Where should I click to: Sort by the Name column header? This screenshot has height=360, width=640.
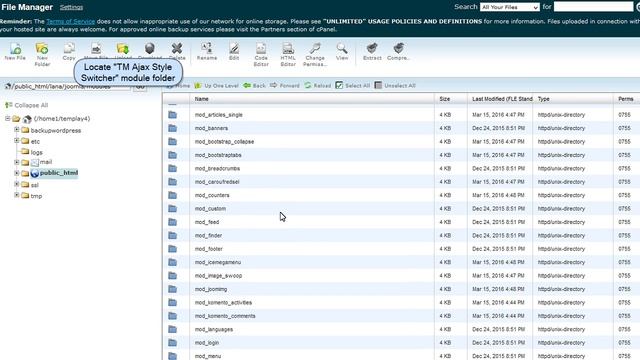[202, 99]
